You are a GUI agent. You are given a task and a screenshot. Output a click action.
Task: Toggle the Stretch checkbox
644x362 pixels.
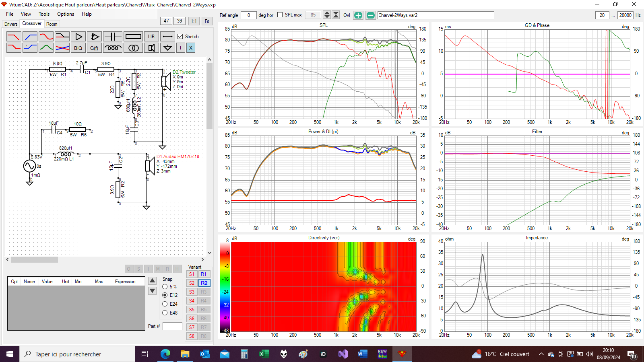180,37
